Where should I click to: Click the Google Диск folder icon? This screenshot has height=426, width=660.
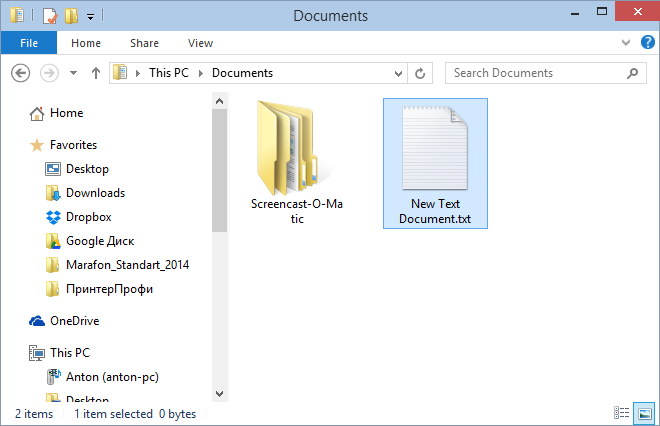tap(53, 241)
